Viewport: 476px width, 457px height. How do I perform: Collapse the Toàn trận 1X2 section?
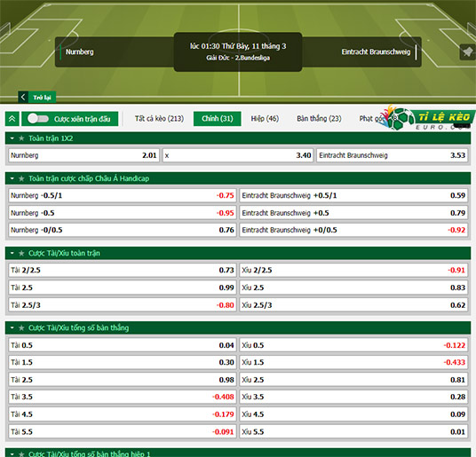[x=12, y=138]
